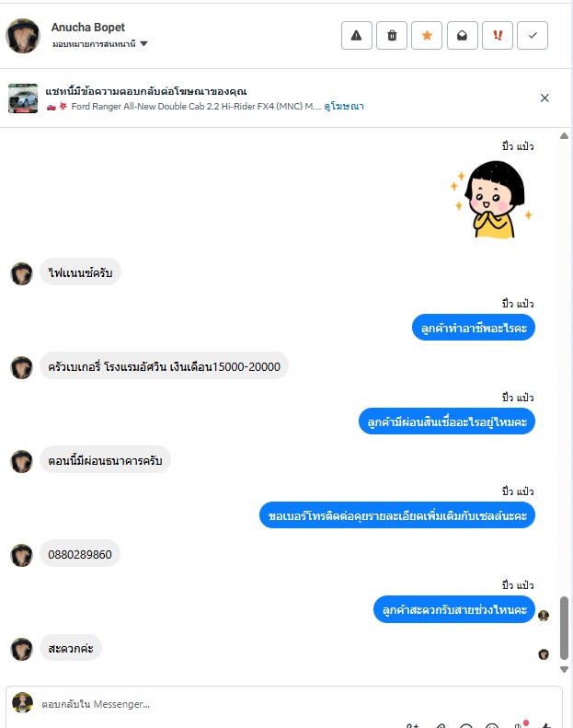Open the Ford Ranger ad thumbnail
The width and height of the screenshot is (573, 728).
point(23,98)
